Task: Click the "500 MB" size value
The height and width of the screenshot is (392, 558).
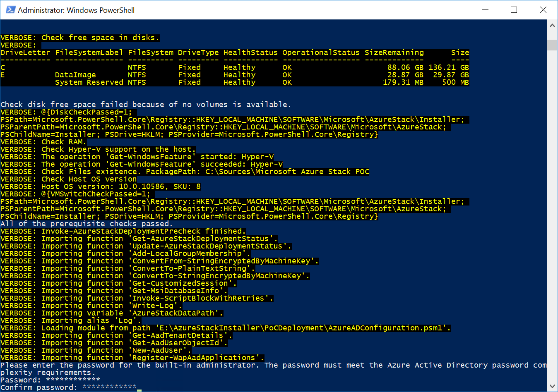Action: pyautogui.click(x=456, y=82)
